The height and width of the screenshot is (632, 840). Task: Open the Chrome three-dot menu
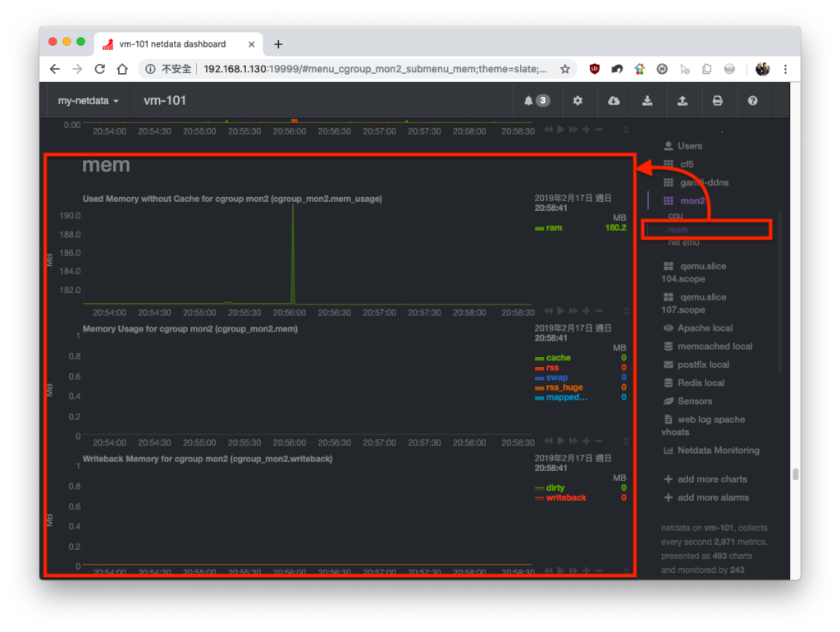point(785,69)
